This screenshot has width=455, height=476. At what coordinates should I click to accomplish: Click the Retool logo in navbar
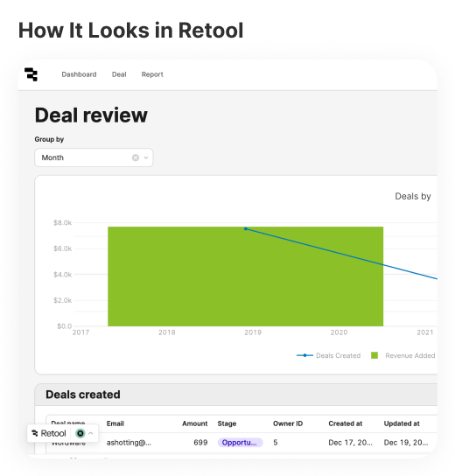pos(31,74)
